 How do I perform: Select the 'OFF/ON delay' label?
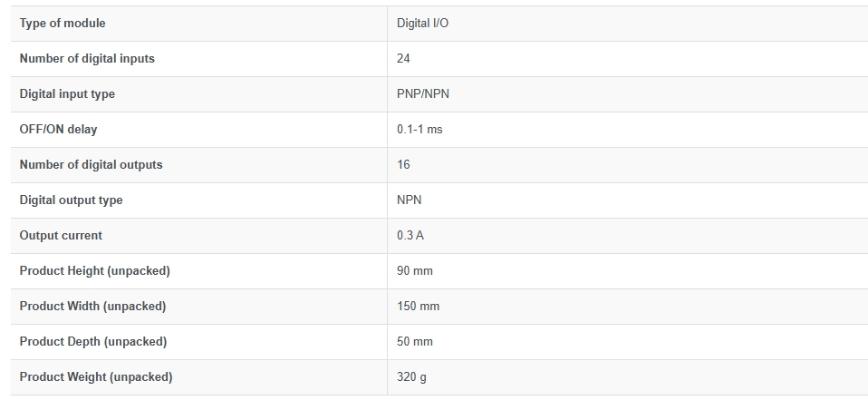point(58,130)
